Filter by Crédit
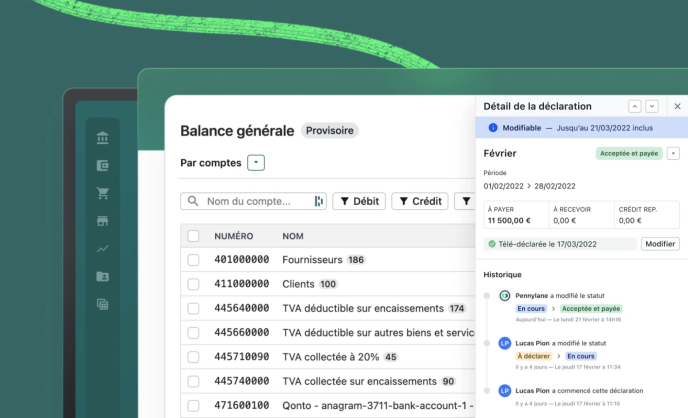Screen dimensions: 688x418 [x=420, y=201]
